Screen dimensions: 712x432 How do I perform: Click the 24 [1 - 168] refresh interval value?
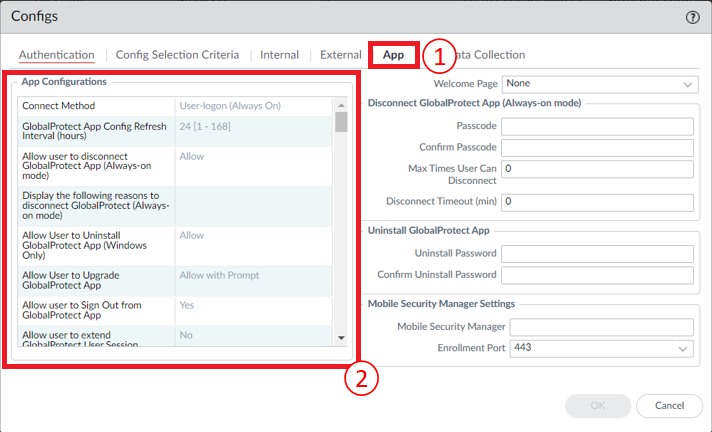click(x=205, y=126)
